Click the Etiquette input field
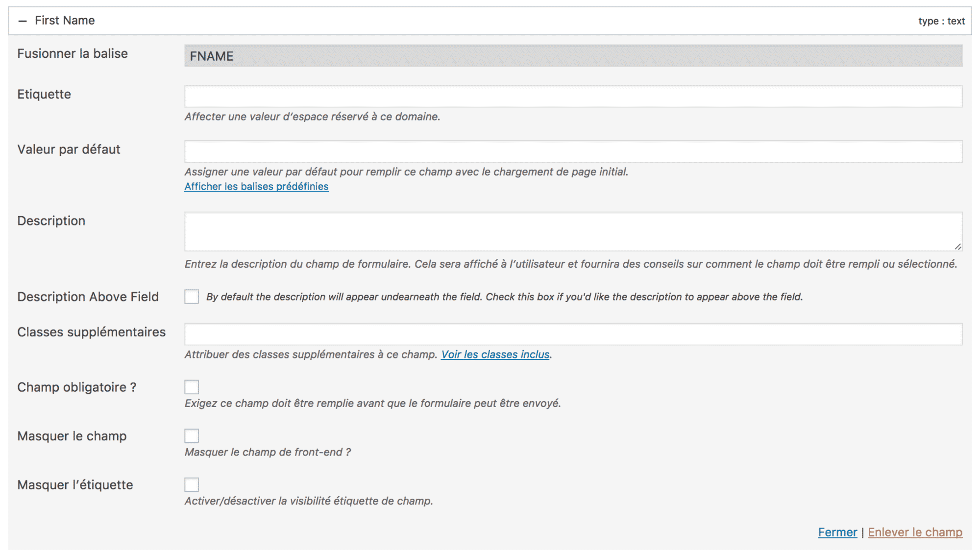980x558 pixels. (x=441, y=96)
